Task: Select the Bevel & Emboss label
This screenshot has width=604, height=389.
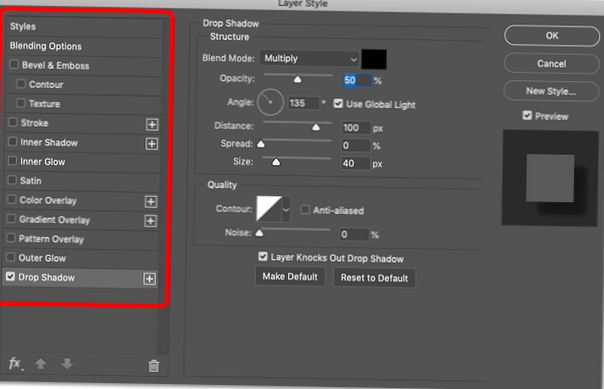Action: 55,65
